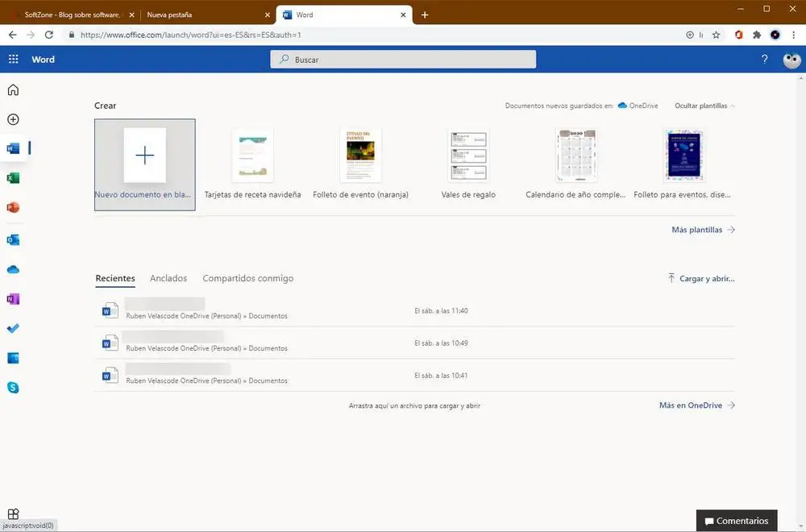
Task: Click the browser profile avatar in toolbar
Action: click(x=775, y=35)
